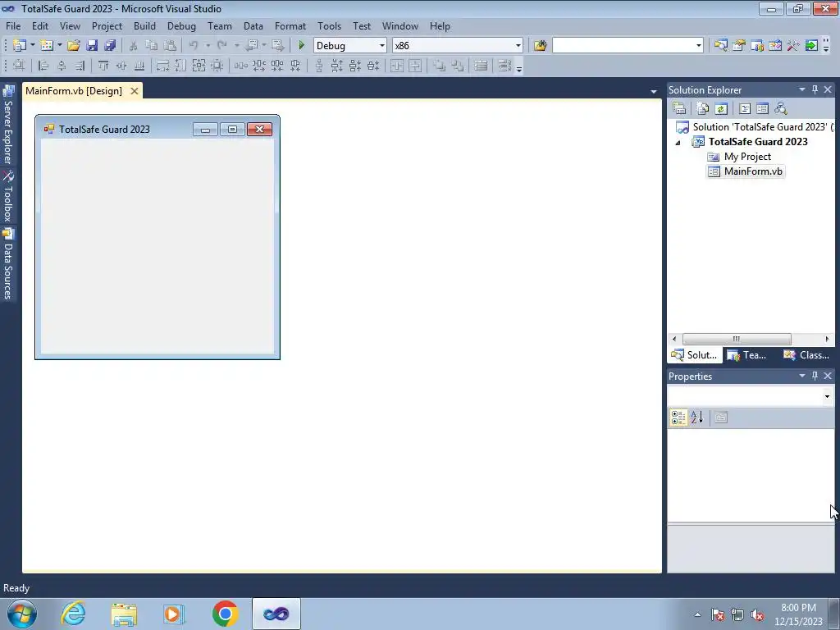Open the File menu
This screenshot has height=630, width=840.
point(13,25)
